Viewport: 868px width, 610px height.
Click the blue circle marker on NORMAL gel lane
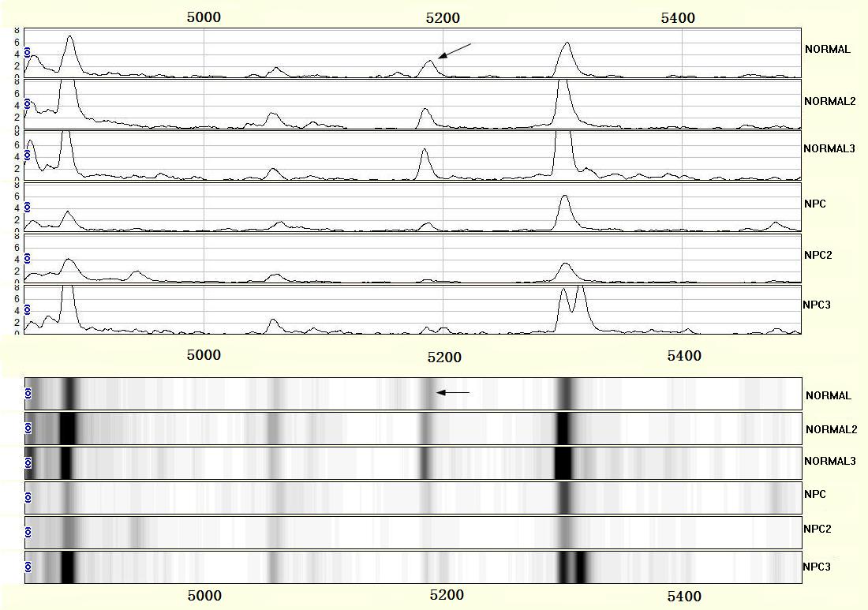(x=28, y=394)
